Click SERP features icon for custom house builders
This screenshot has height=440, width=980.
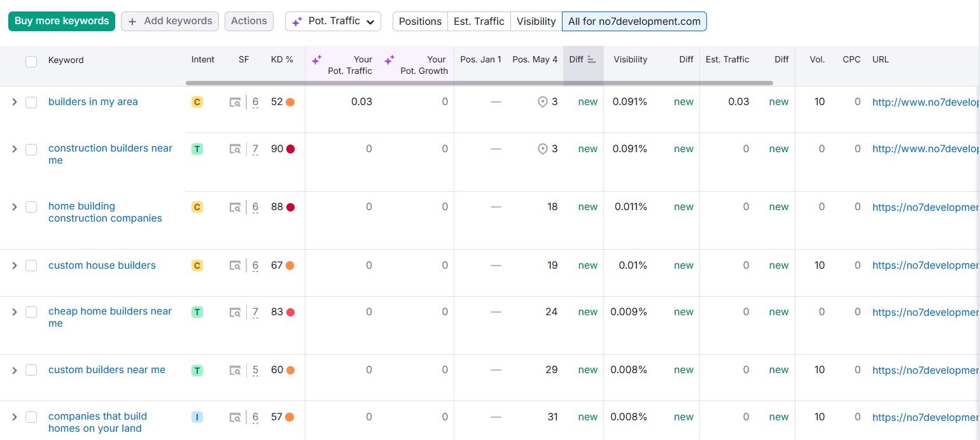click(235, 266)
